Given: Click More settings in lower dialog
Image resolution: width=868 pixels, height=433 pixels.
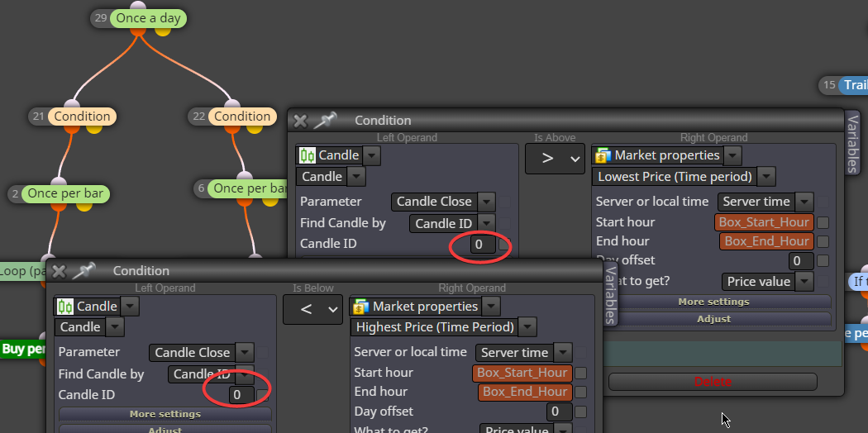Looking at the screenshot, I should (165, 414).
